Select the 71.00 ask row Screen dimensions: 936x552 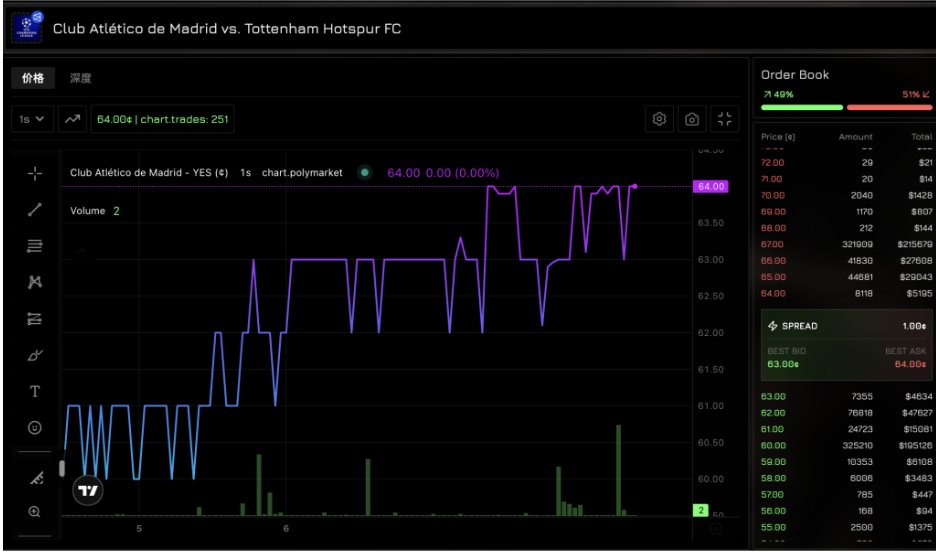tap(846, 179)
